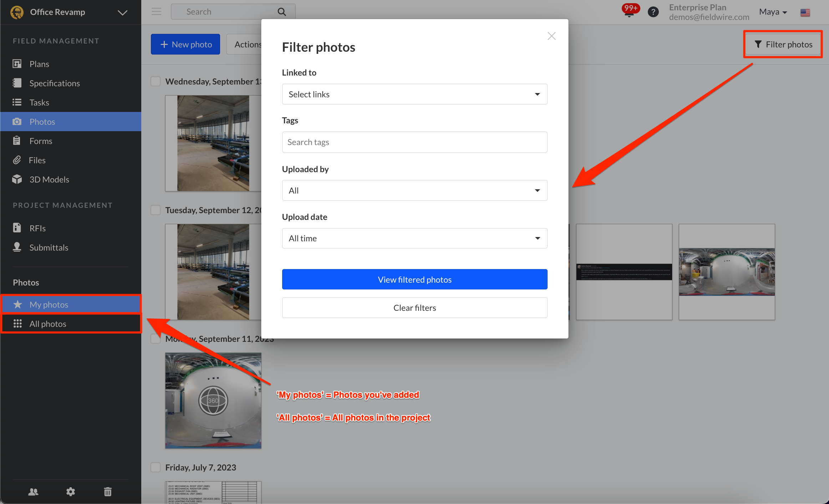829x504 pixels.
Task: Open the help question mark icon
Action: point(653,12)
